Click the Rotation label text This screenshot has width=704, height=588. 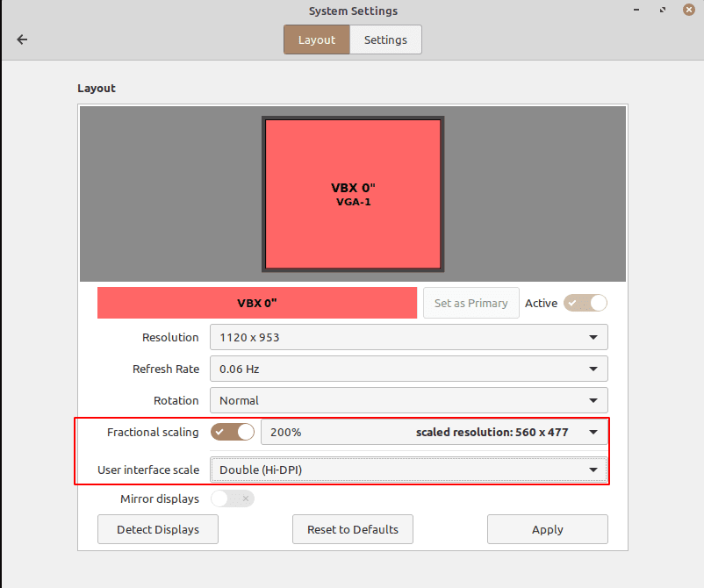[x=176, y=400]
